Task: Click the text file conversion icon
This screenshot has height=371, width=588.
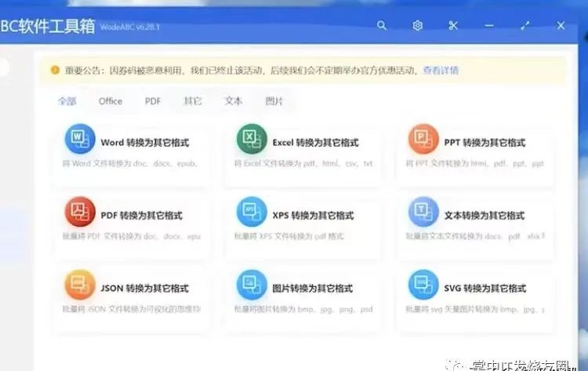Action: [x=423, y=212]
